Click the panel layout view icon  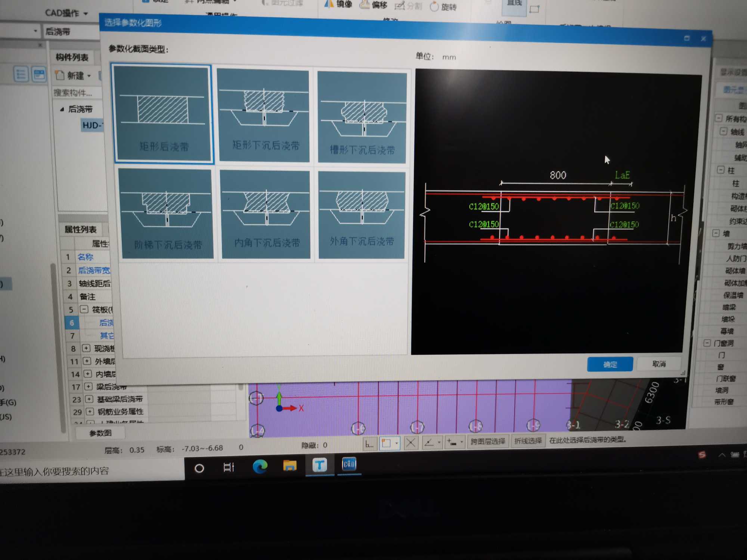38,74
